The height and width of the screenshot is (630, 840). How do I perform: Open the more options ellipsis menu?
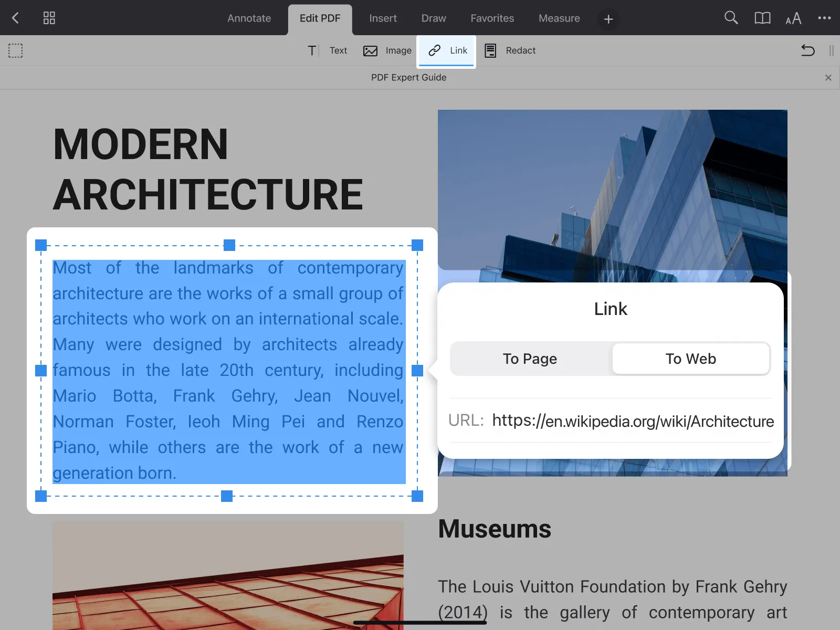pos(824,17)
